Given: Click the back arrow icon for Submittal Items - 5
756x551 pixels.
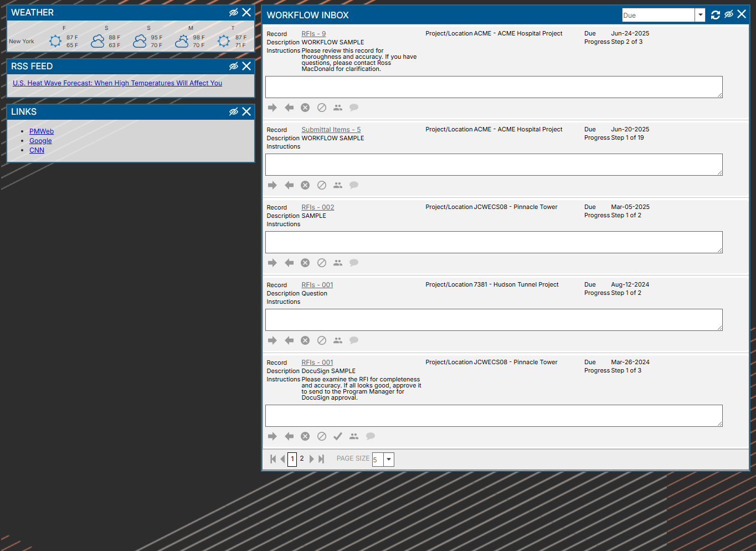Looking at the screenshot, I should (289, 185).
